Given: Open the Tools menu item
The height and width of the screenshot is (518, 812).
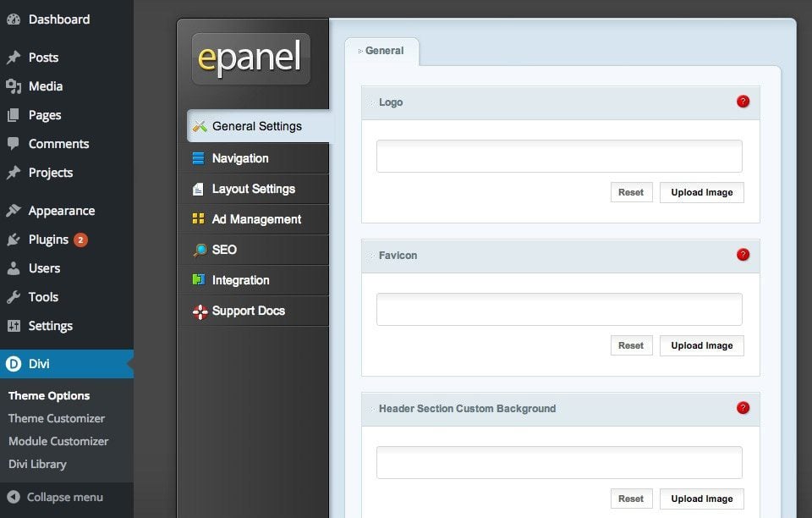Looking at the screenshot, I should [67, 297].
